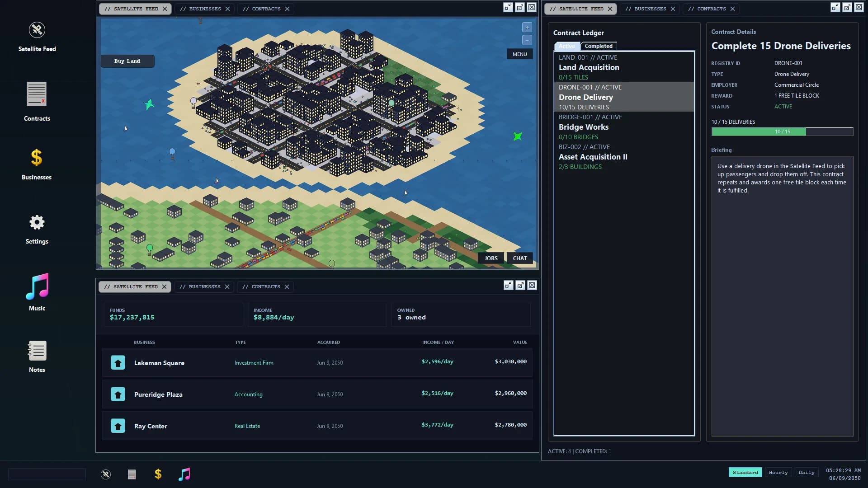Click the contract Briefing text box
The width and height of the screenshot is (868, 488).
(782, 296)
